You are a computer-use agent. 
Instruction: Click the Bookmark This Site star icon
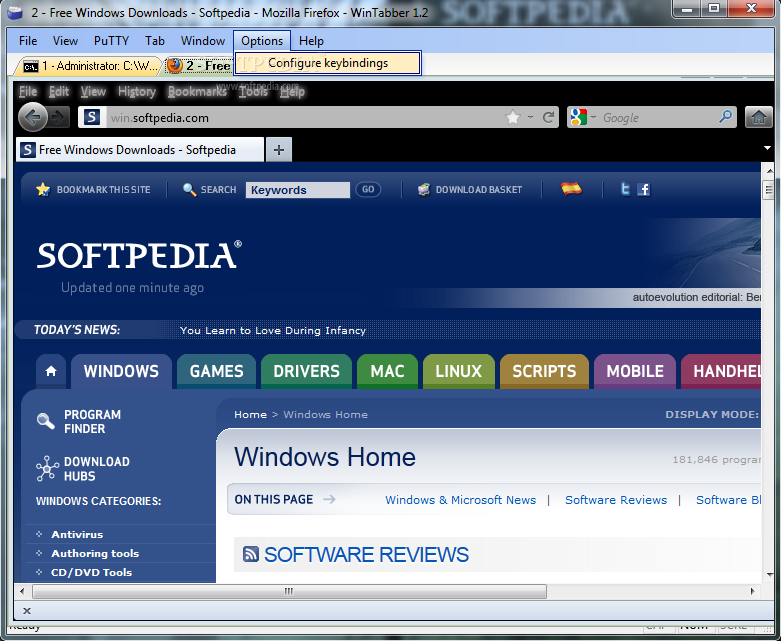43,189
